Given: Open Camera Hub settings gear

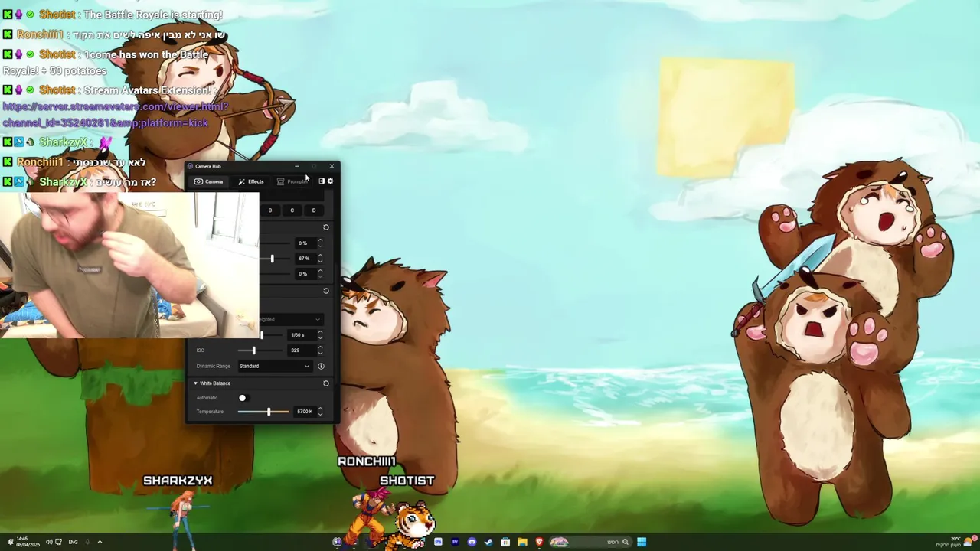Looking at the screenshot, I should tap(331, 181).
